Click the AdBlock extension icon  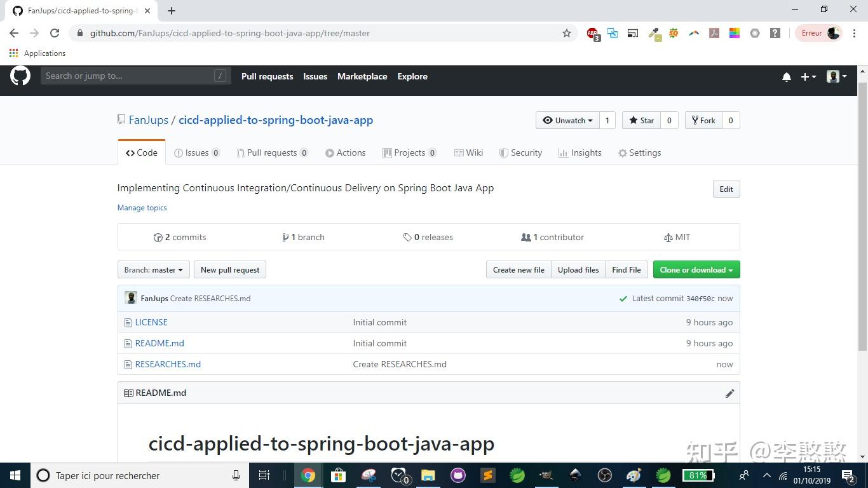click(592, 33)
